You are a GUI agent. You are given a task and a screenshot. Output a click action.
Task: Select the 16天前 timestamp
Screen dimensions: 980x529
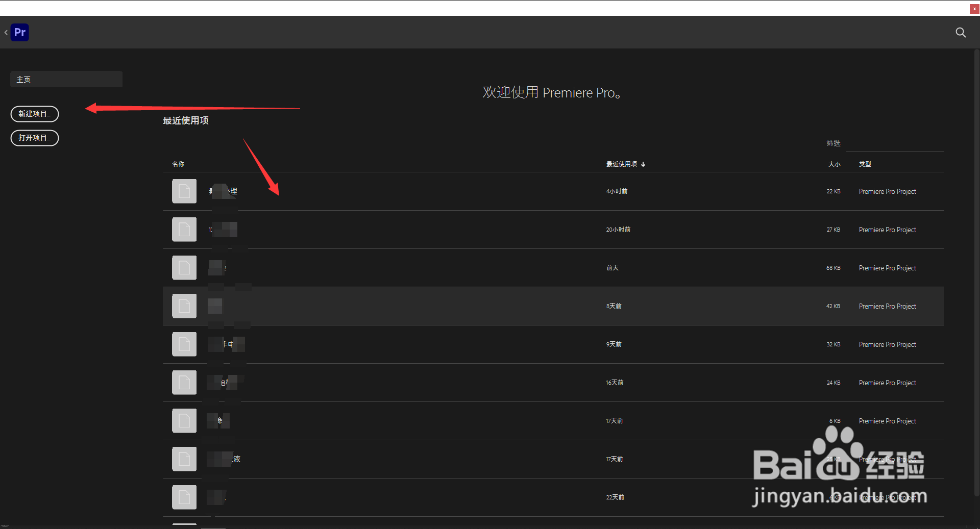[615, 383]
